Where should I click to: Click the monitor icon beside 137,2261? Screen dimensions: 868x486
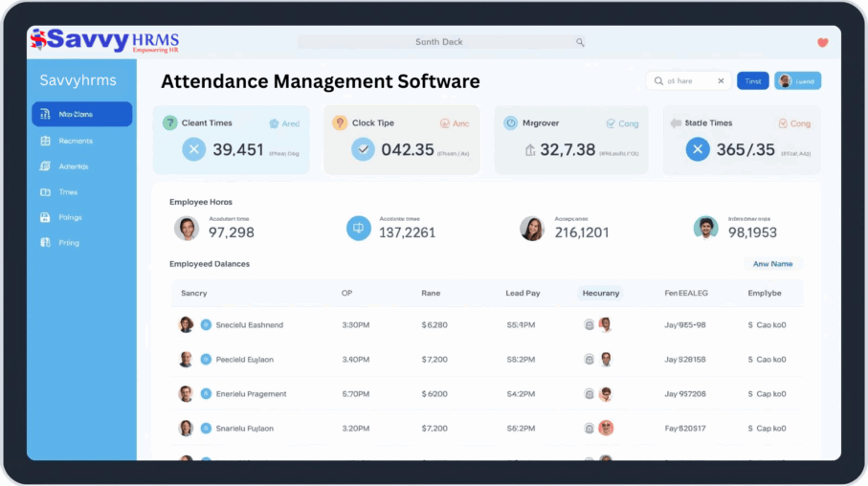[x=359, y=228]
